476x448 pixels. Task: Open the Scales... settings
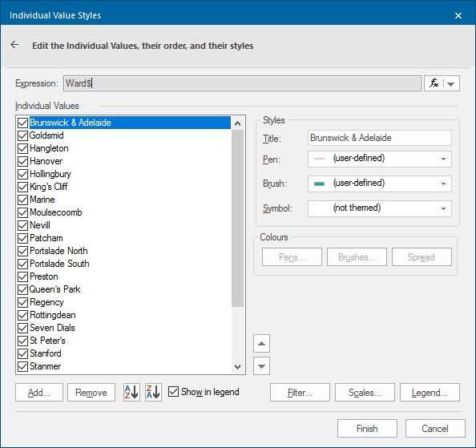pyautogui.click(x=365, y=393)
